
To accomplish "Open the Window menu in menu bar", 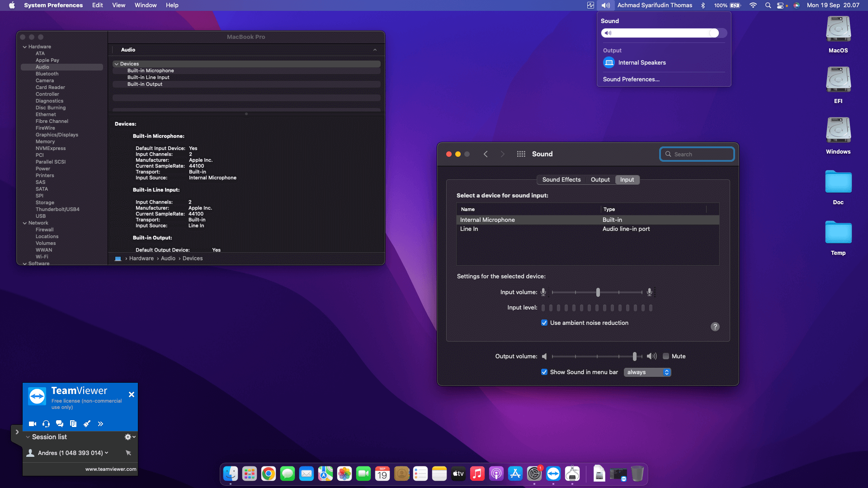I will pyautogui.click(x=145, y=5).
